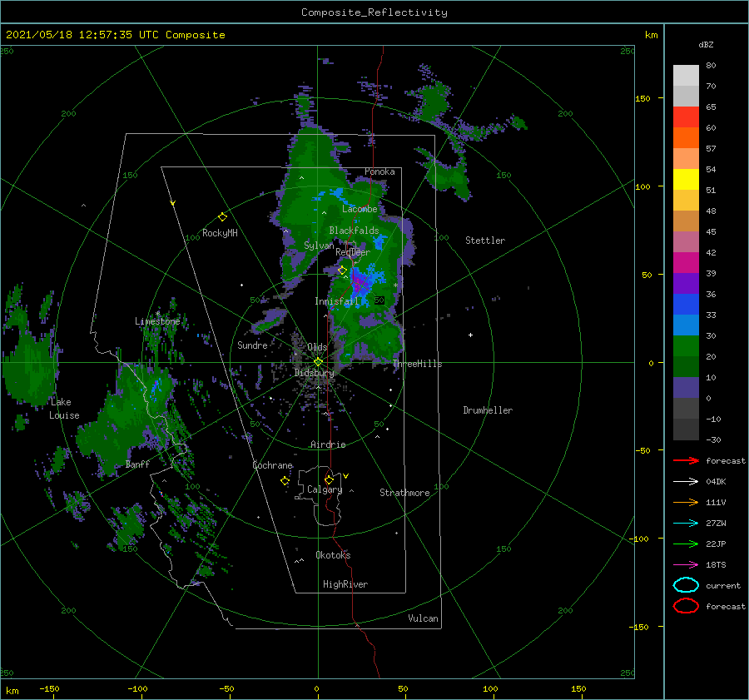Click the Okotoks town label

tap(333, 554)
